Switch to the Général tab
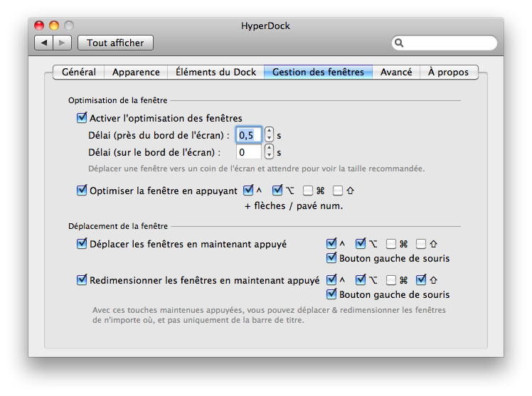 click(79, 72)
